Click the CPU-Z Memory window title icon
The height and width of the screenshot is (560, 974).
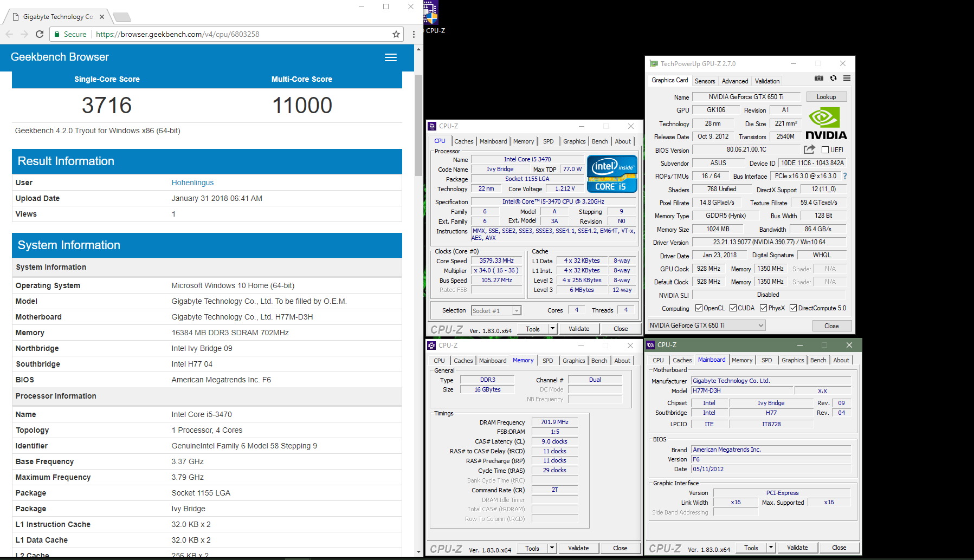pyautogui.click(x=432, y=346)
